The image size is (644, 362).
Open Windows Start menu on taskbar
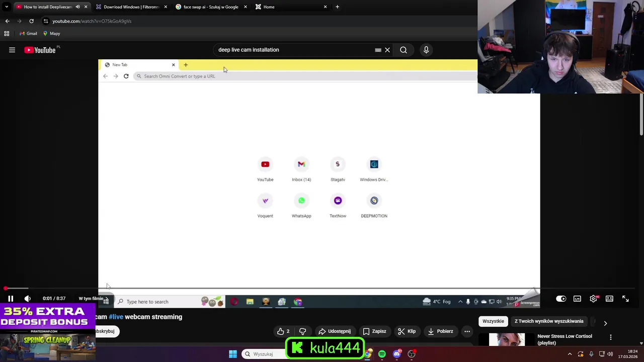[x=233, y=354]
